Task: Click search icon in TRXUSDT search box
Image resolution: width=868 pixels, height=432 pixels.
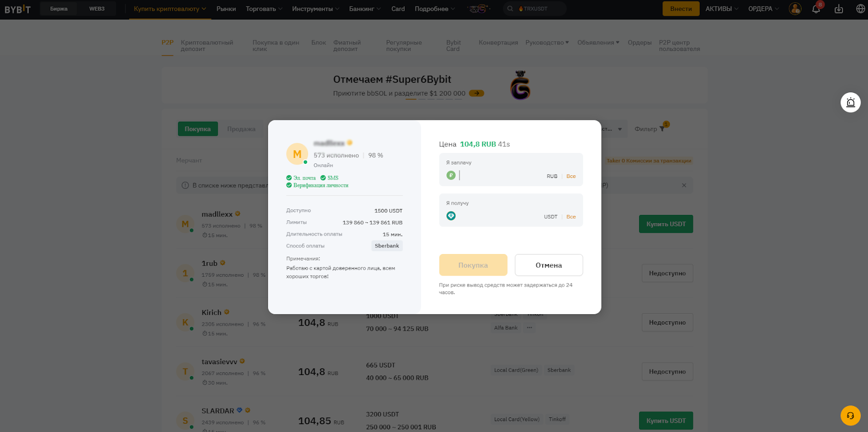Action: 510,9
